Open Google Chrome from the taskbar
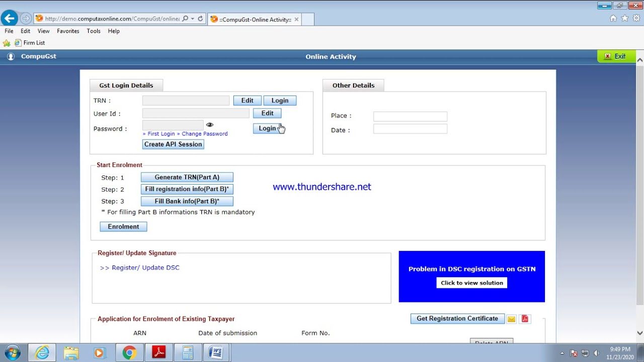Image resolution: width=644 pixels, height=362 pixels. 129,352
